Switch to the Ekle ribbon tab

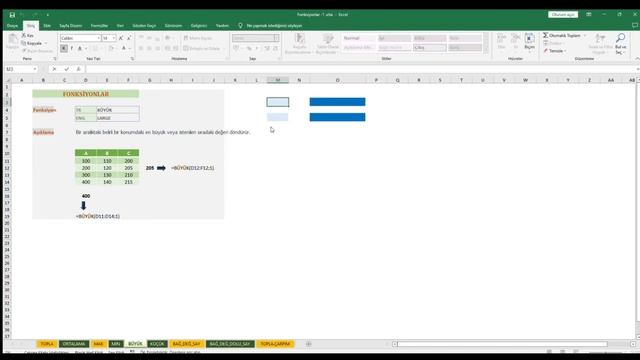click(x=47, y=26)
